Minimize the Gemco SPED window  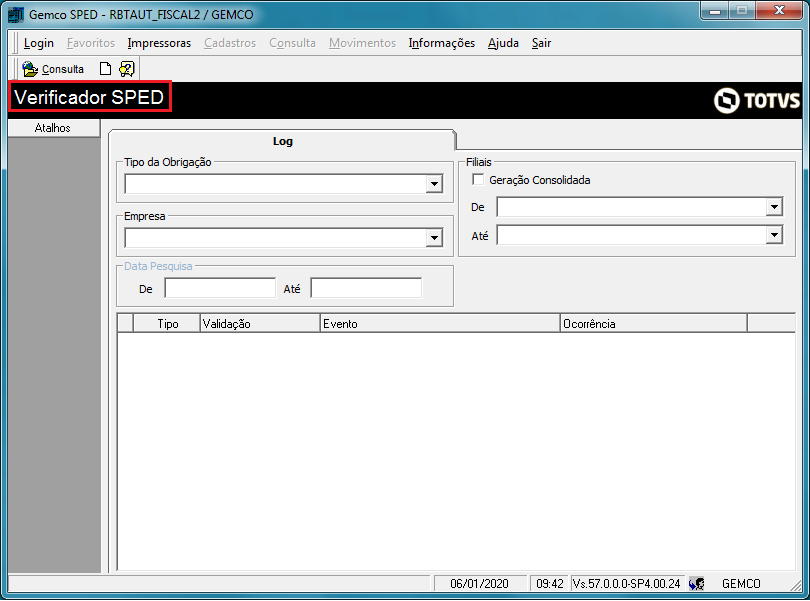715,10
